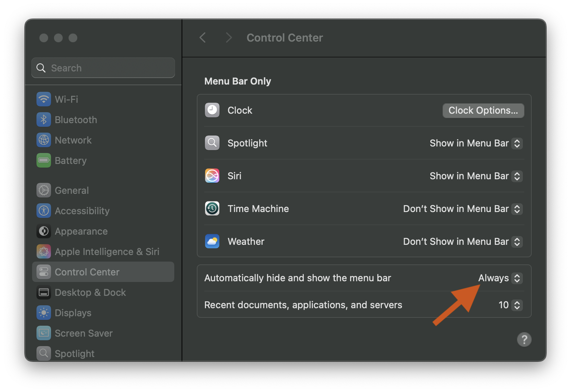Click the Screen Saver icon
The height and width of the screenshot is (392, 571).
(x=44, y=333)
